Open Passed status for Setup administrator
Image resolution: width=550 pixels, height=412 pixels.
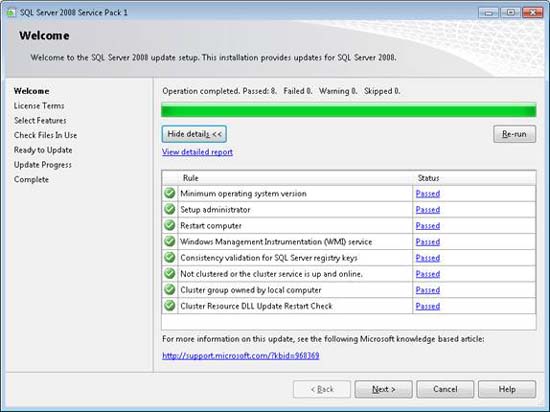pos(428,210)
